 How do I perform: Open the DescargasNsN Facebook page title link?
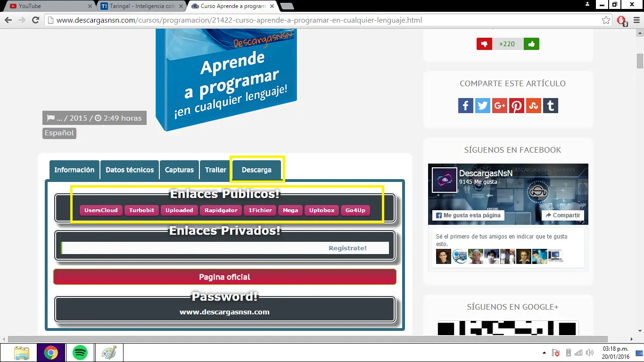486,173
